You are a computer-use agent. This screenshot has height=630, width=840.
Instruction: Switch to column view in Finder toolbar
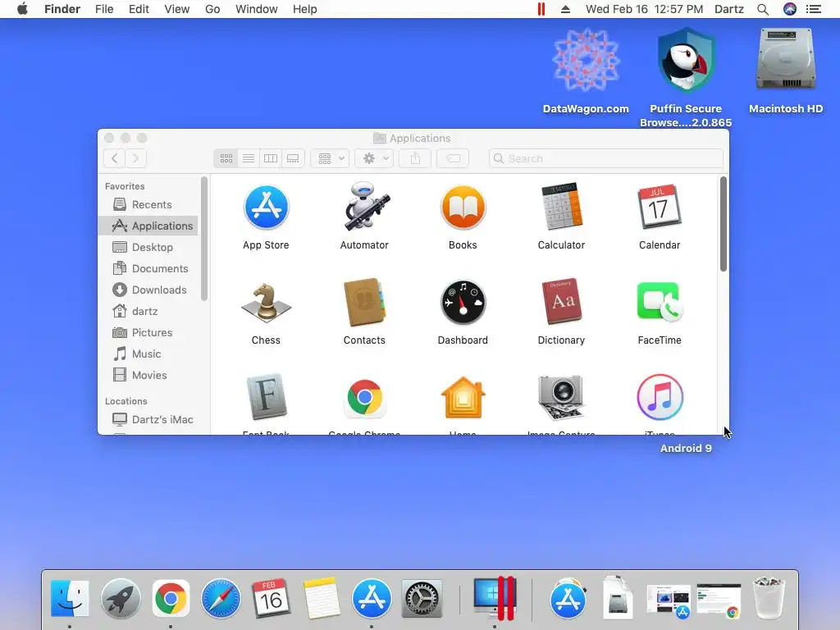(x=271, y=158)
